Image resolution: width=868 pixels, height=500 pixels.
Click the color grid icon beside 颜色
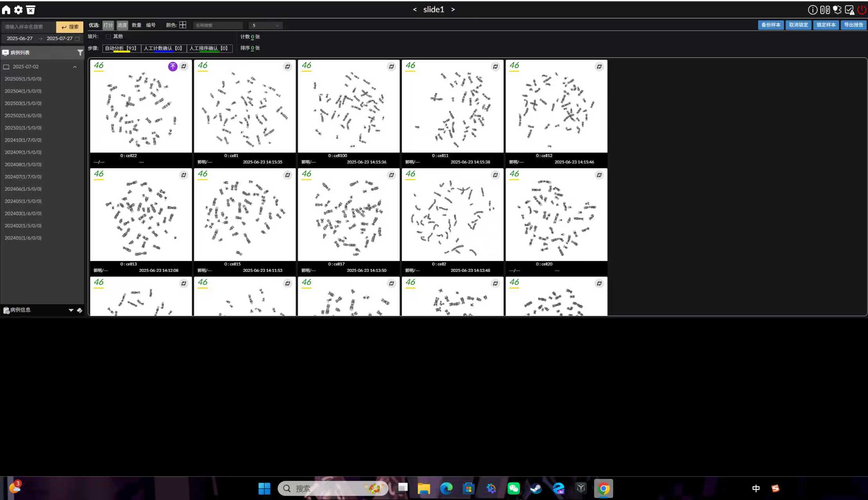tap(183, 25)
